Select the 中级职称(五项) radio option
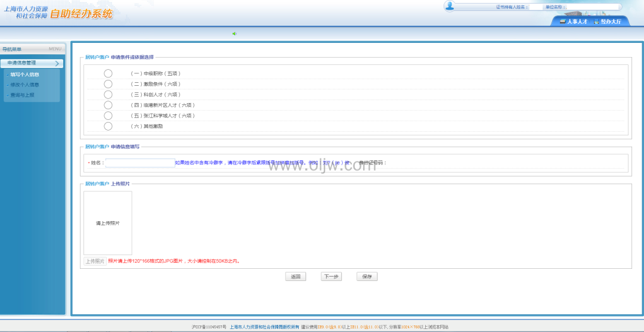644x332 pixels. [108, 73]
